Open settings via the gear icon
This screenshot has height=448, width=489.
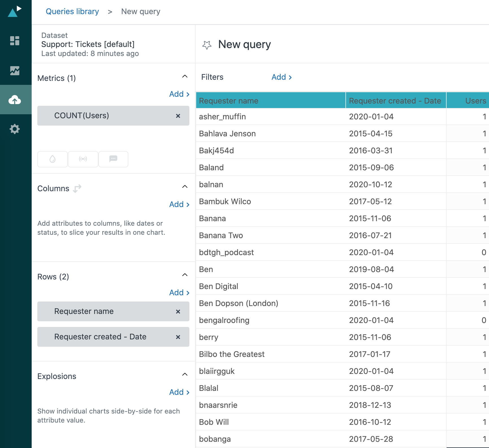[x=15, y=129]
